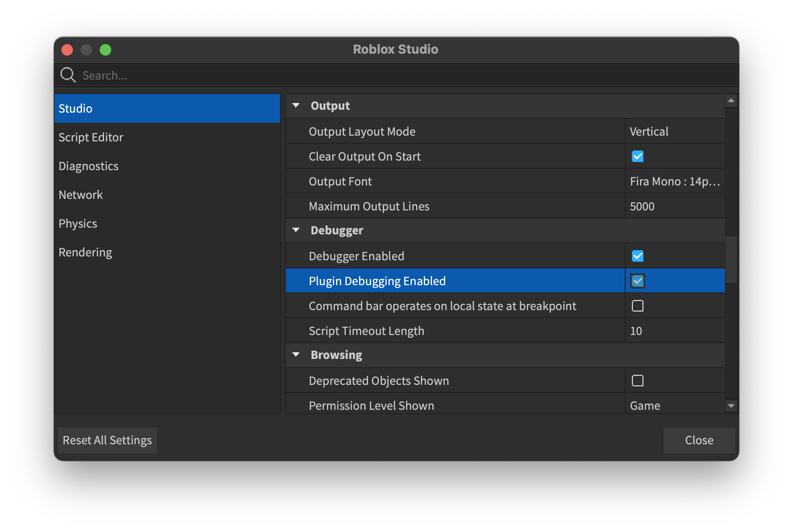The width and height of the screenshot is (793, 532).
Task: Click the settings list scrollbar thumb
Action: [x=731, y=259]
